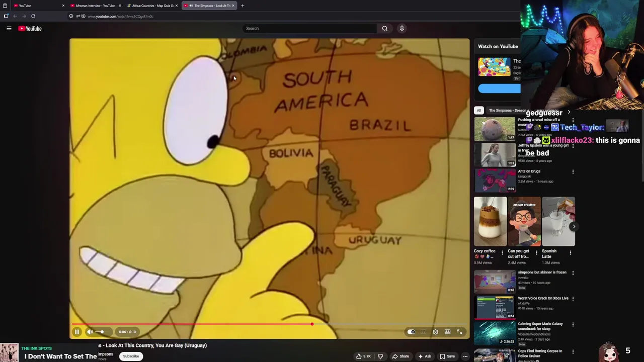Toggle closed captions button
This screenshot has height=362, width=644.
(423, 332)
